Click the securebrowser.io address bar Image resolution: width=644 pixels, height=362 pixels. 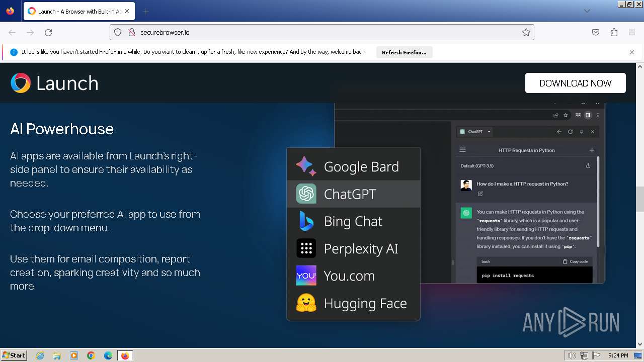[x=322, y=32]
